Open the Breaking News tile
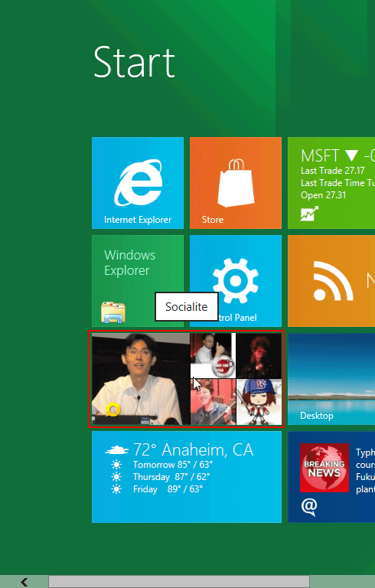Screen dimensions: 375x588 click(x=331, y=477)
